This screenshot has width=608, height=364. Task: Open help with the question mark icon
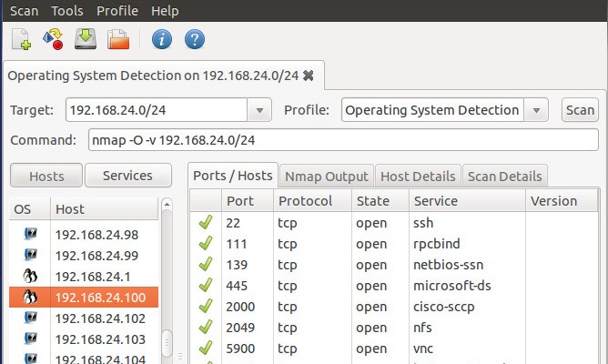click(x=195, y=39)
